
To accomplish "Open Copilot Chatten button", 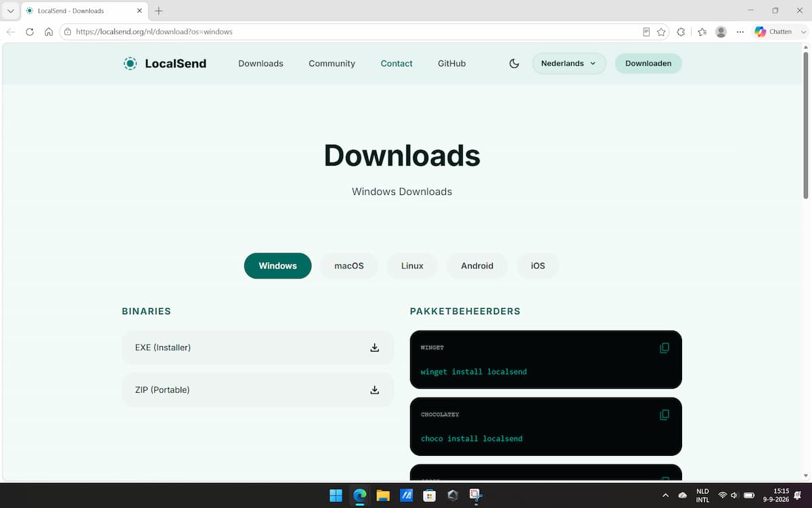I will (x=773, y=32).
